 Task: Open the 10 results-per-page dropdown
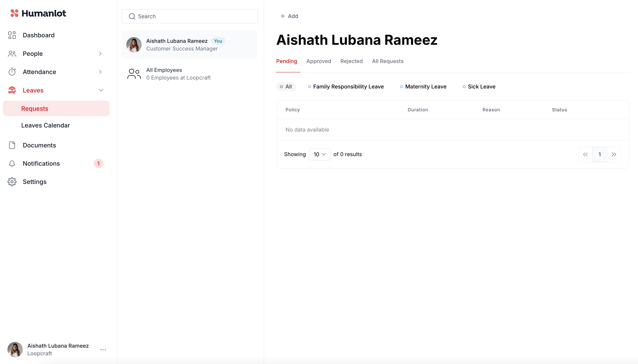[319, 154]
